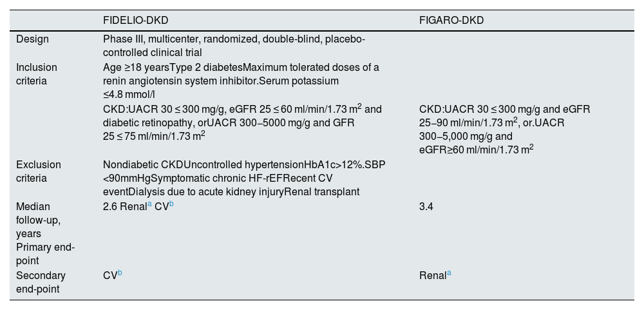
Task: Click the Secondary end-point row label
Action: pos(41,282)
